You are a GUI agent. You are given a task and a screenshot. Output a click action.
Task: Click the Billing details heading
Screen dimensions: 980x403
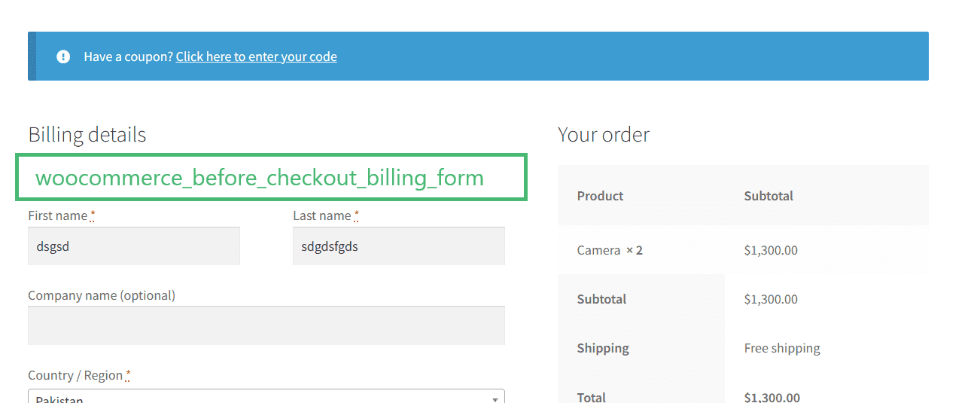87,135
